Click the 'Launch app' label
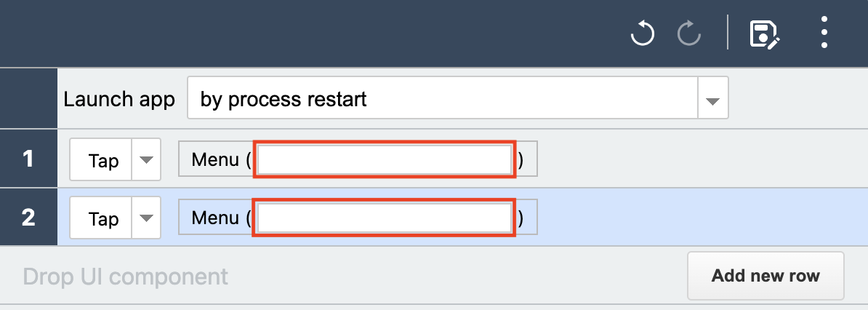868x310 pixels. [119, 99]
